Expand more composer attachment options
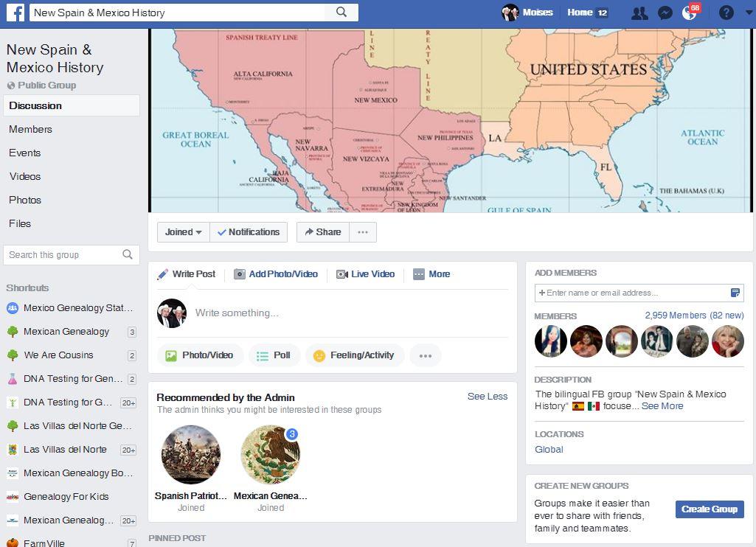This screenshot has width=756, height=547. point(426,355)
